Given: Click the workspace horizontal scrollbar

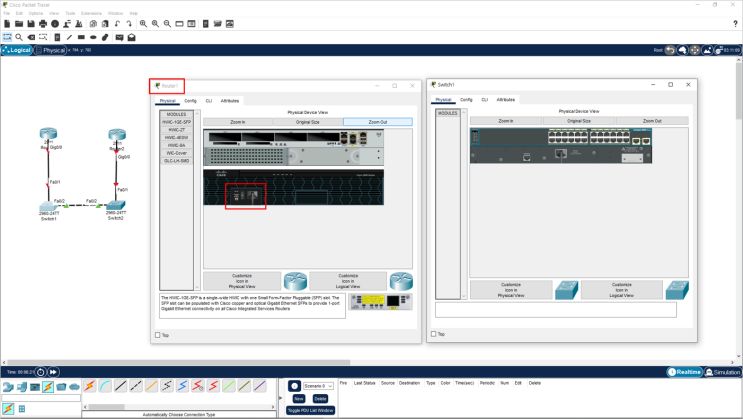Looking at the screenshot, I should click(179, 362).
